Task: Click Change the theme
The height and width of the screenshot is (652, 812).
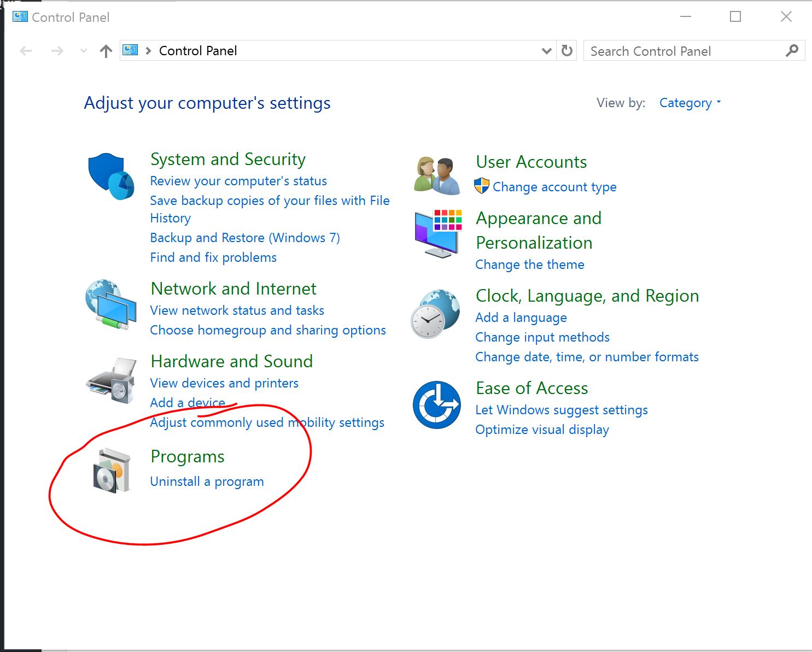Action: (x=530, y=265)
